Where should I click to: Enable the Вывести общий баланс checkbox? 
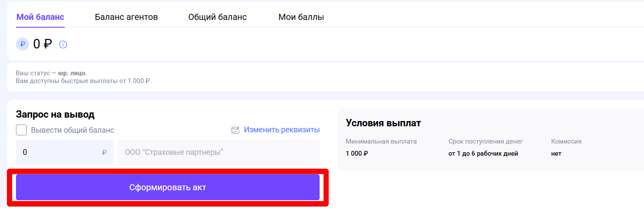point(22,130)
